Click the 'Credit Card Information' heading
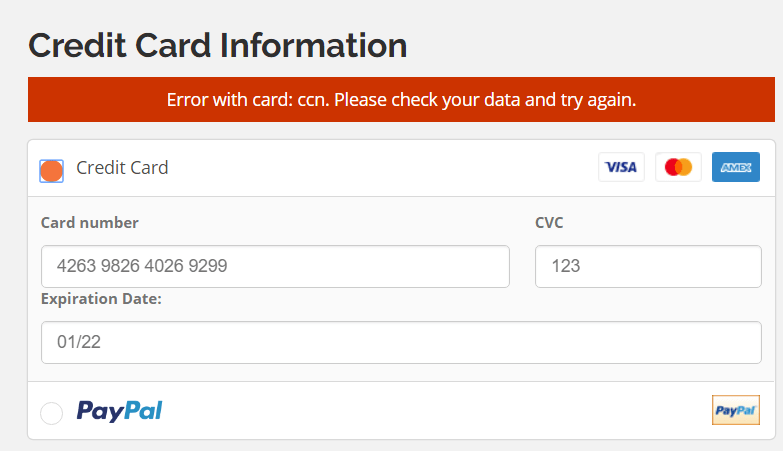The width and height of the screenshot is (783, 451). coord(218,46)
